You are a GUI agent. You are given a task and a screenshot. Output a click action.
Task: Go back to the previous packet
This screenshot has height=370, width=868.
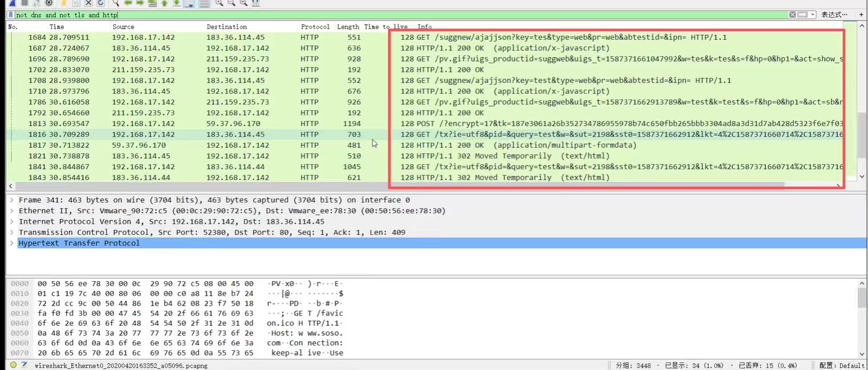pos(128,3)
